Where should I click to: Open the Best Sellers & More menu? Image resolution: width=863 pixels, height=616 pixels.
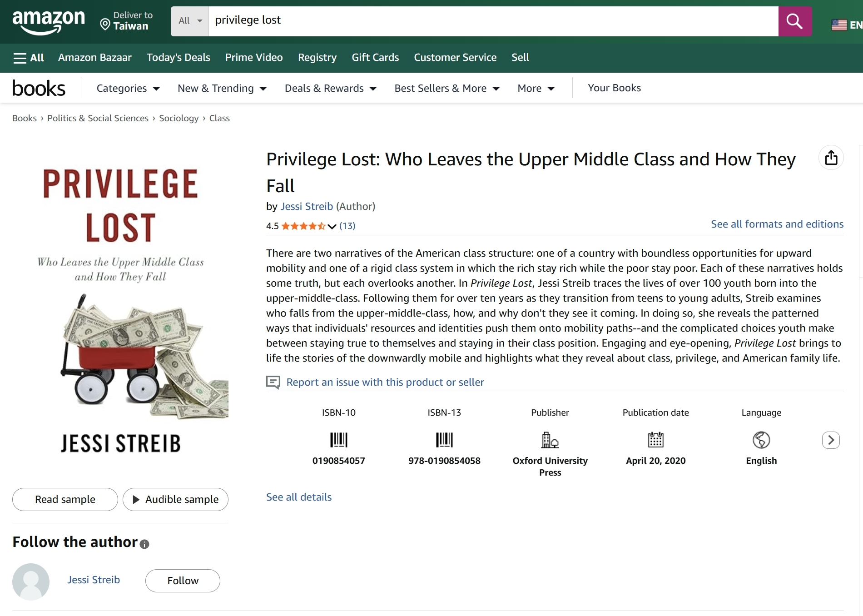[446, 88]
